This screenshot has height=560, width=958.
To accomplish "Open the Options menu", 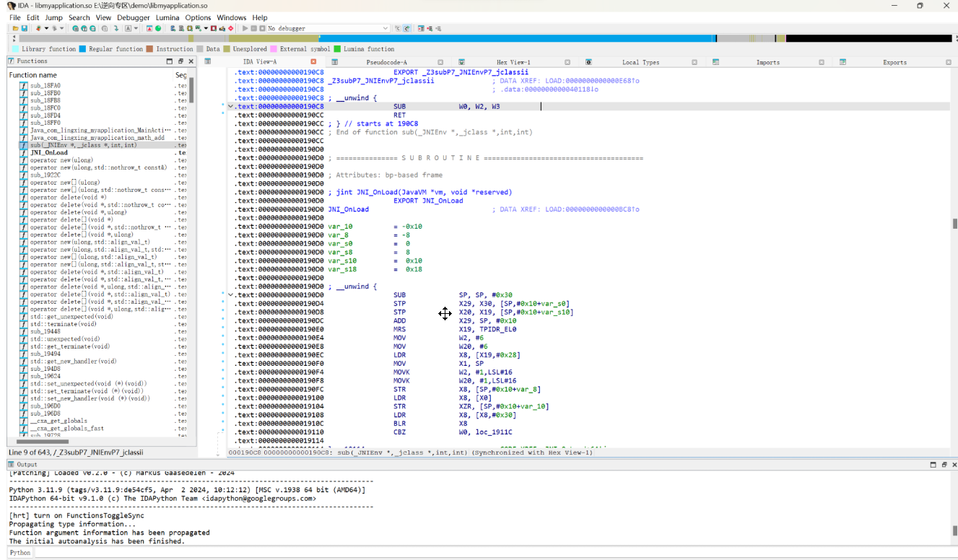I will tap(198, 17).
